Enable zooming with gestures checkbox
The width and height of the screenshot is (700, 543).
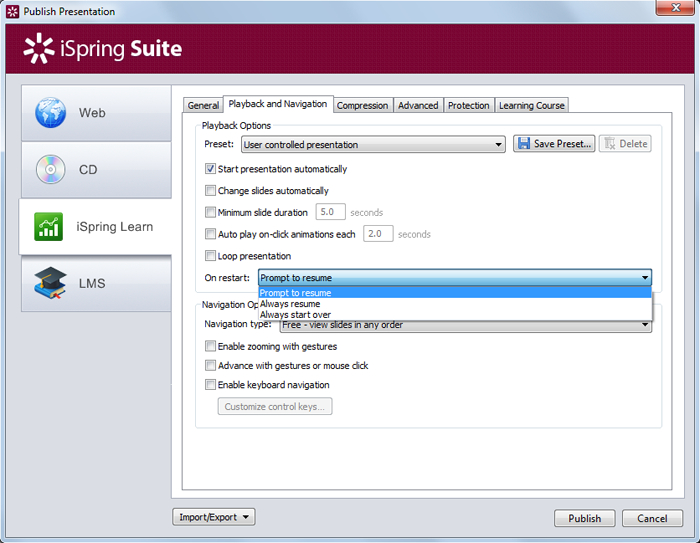(210, 346)
